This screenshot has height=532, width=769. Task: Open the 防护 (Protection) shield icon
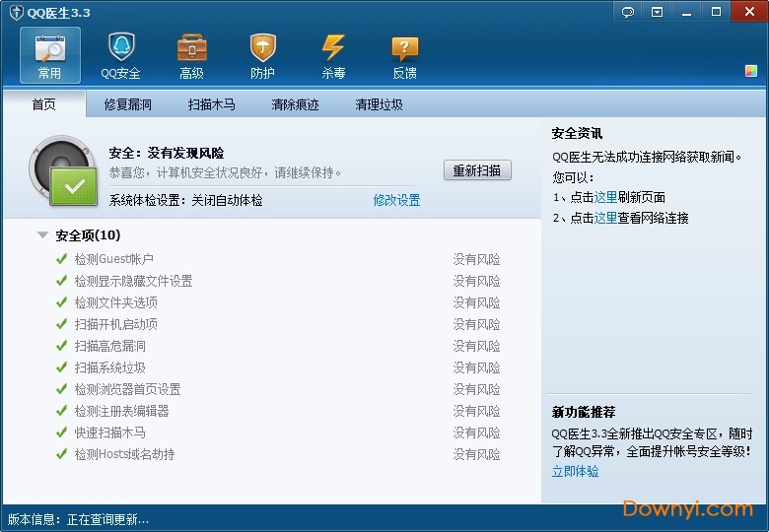tap(262, 55)
